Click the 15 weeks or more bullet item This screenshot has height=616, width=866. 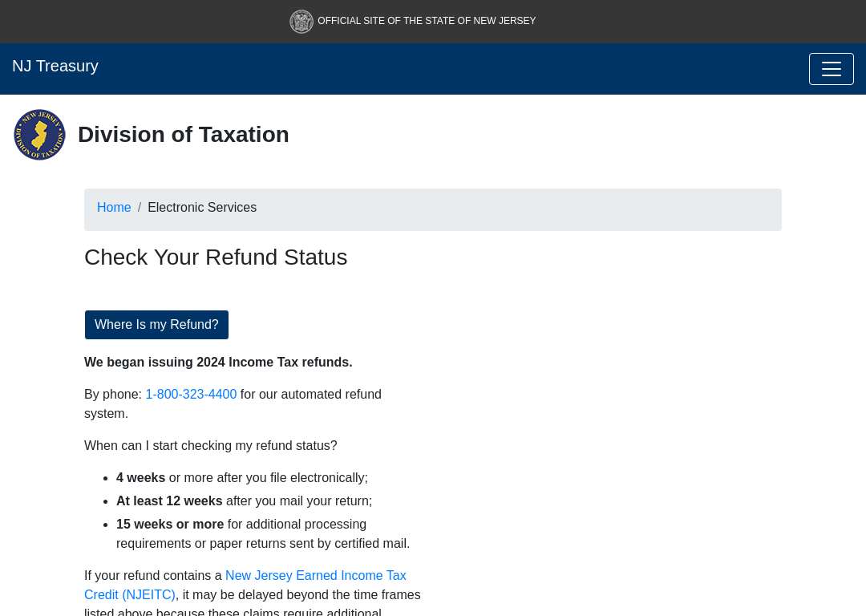263,533
